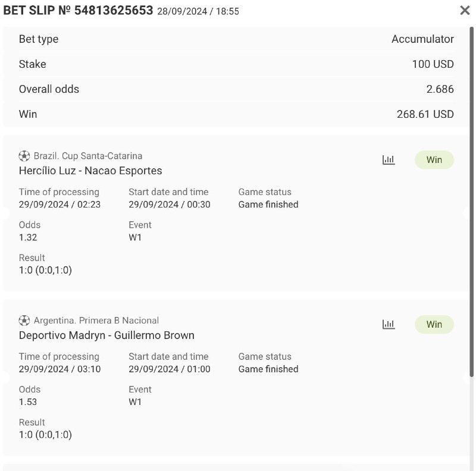Select the Brazil. Cup Santa-Catarina league label
Viewport: 476px width, 471px height.
pos(88,156)
